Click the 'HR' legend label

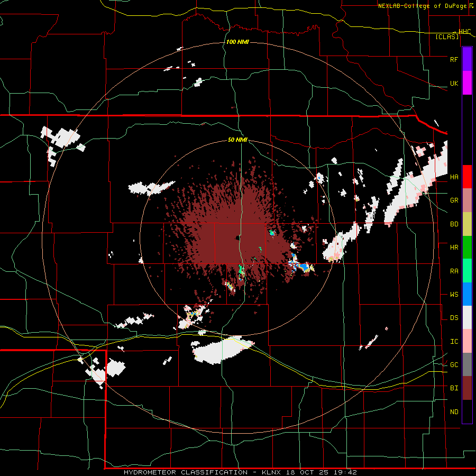coord(454,248)
